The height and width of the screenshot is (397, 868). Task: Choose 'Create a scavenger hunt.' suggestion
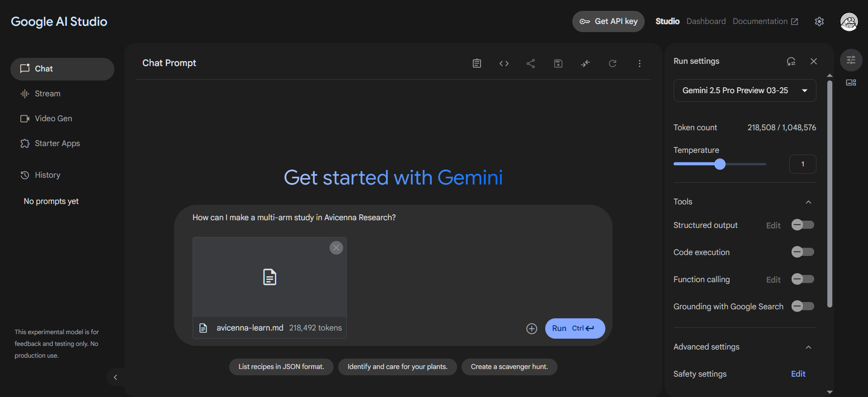pos(509,367)
